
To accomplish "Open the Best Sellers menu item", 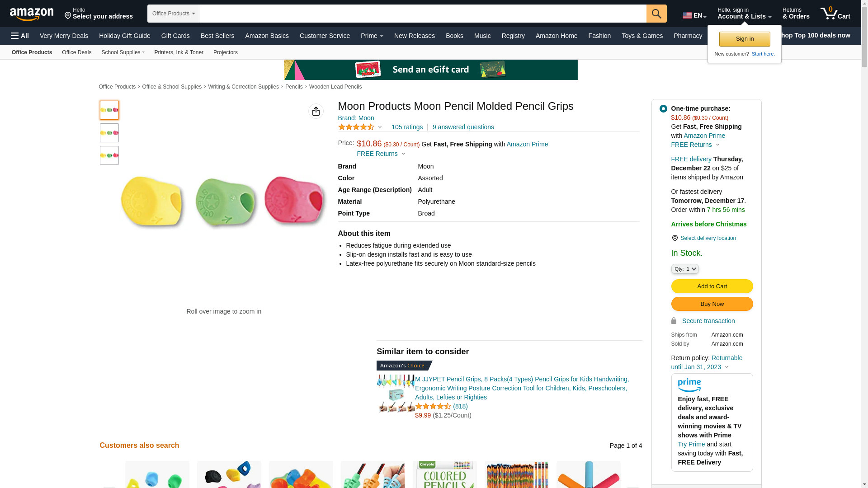I will (217, 36).
